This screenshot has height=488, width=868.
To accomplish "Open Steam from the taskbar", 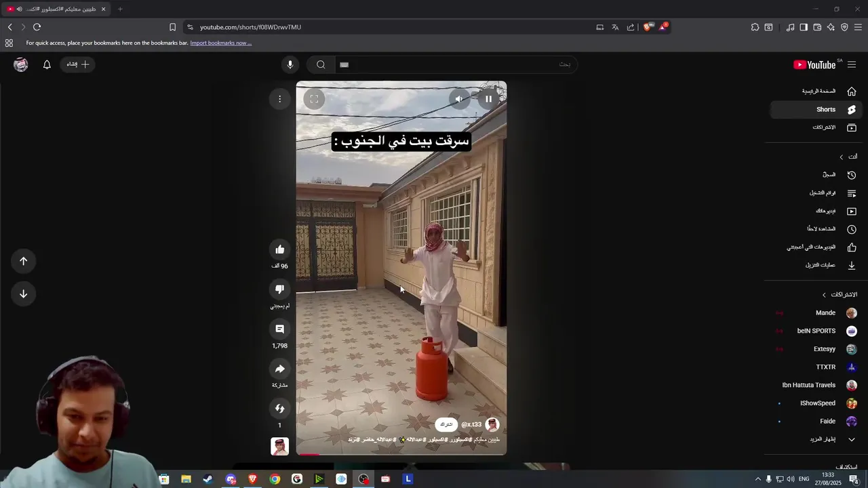I will coord(208,479).
